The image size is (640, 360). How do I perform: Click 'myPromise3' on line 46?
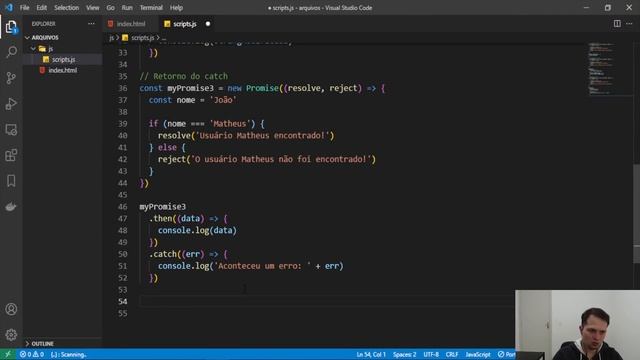click(x=162, y=207)
